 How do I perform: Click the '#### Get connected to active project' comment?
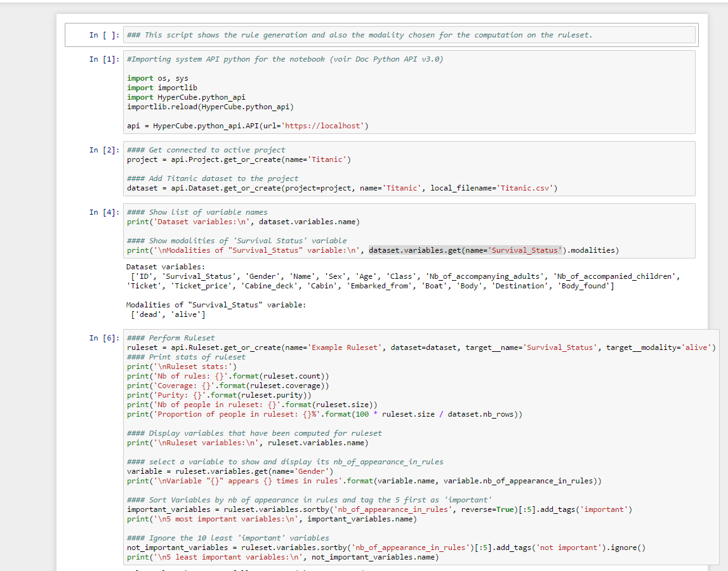pyautogui.click(x=206, y=150)
